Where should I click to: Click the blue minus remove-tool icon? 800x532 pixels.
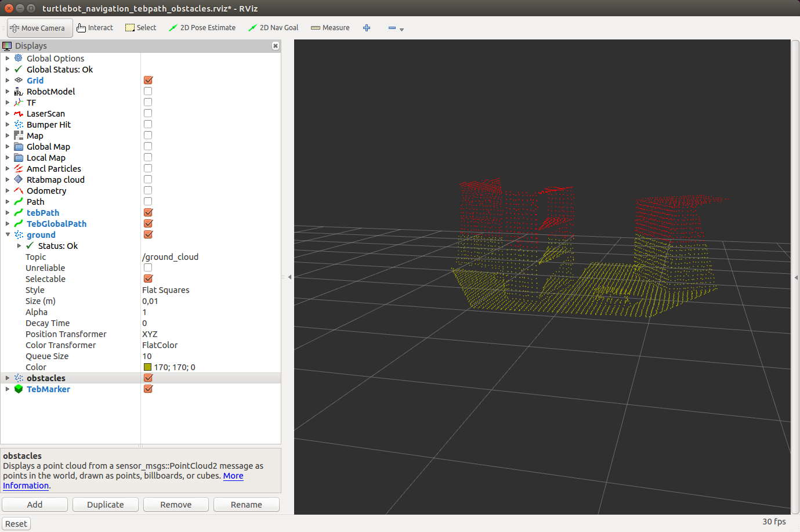[x=392, y=28]
